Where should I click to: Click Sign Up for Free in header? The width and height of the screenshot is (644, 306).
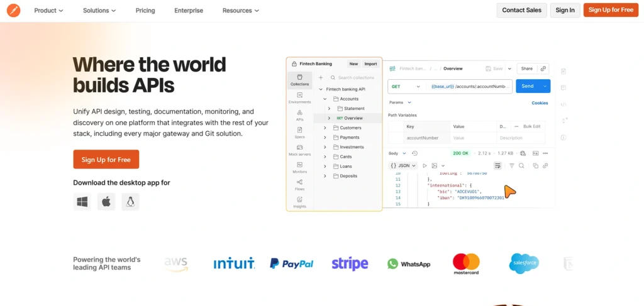(611, 10)
